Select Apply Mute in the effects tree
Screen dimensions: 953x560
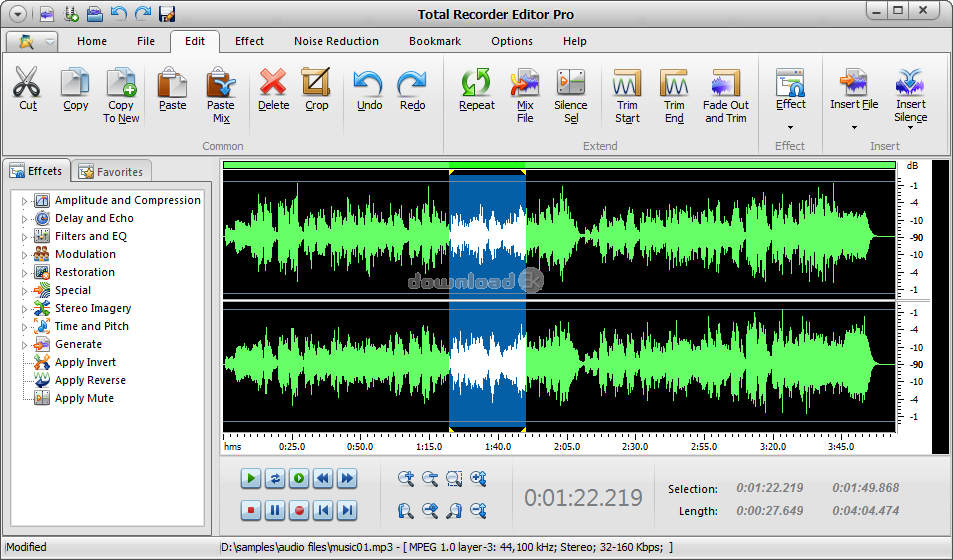[x=84, y=398]
